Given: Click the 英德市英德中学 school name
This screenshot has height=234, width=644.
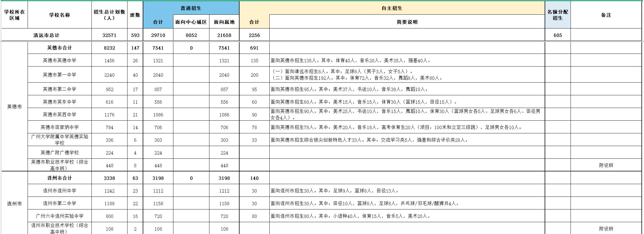Looking at the screenshot, I should pyautogui.click(x=60, y=60).
